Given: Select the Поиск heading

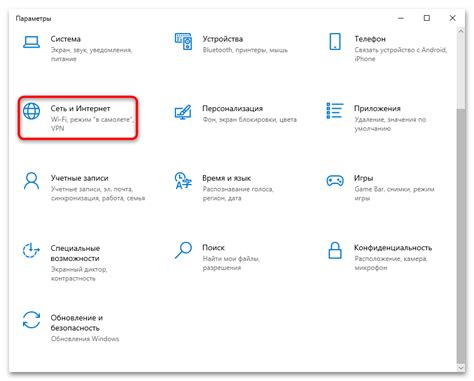Looking at the screenshot, I should click(x=214, y=248).
